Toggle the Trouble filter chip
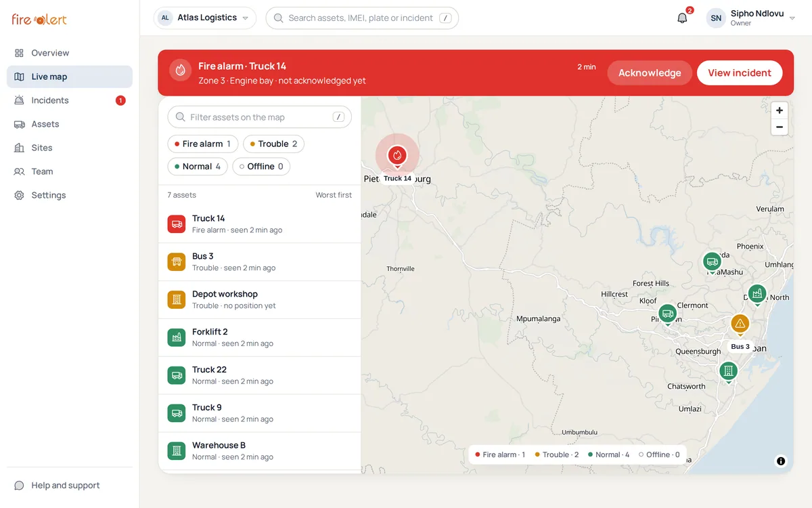Image resolution: width=812 pixels, height=508 pixels. (x=273, y=144)
